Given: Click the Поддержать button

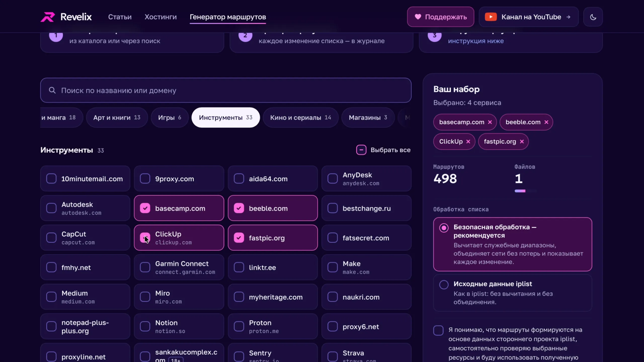Looking at the screenshot, I should point(440,17).
